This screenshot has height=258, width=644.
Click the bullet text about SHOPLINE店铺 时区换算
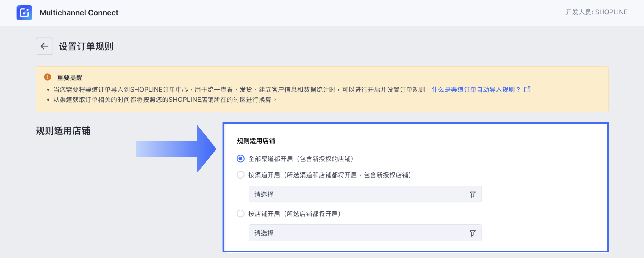(164, 100)
